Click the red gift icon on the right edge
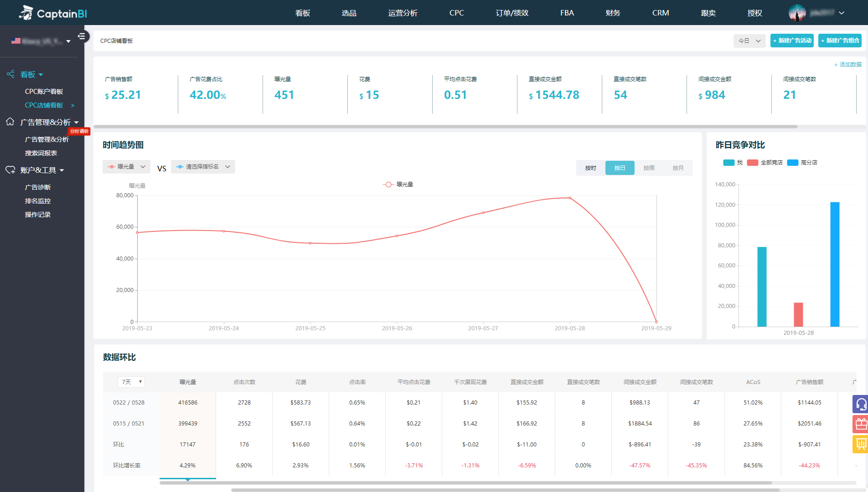868x492 pixels. click(x=860, y=424)
